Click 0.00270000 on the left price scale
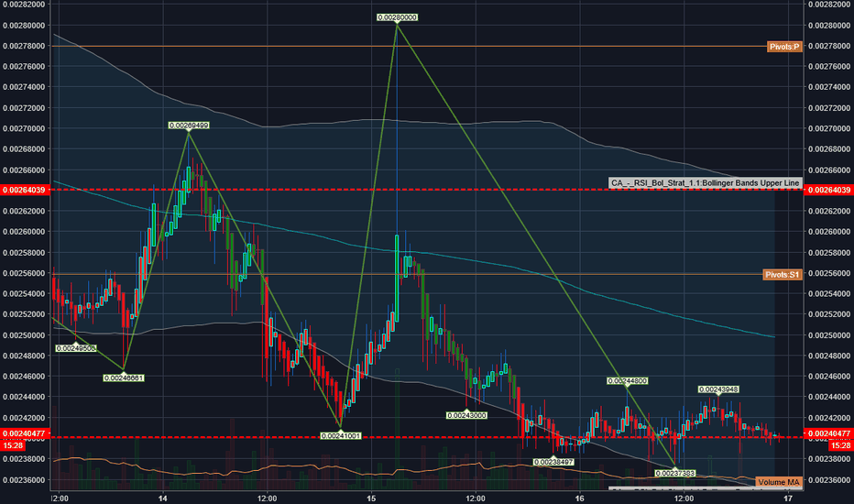Screen dimensions: 854x504 click(x=24, y=128)
